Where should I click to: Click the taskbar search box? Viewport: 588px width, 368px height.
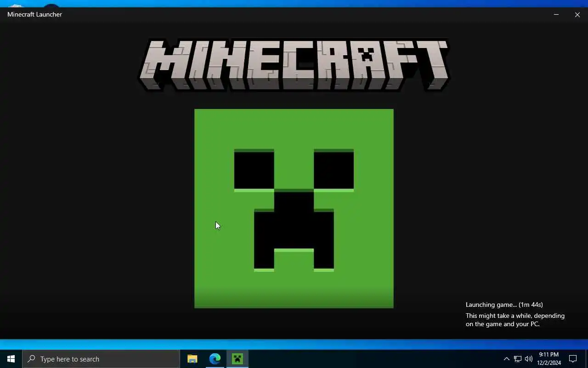point(101,359)
